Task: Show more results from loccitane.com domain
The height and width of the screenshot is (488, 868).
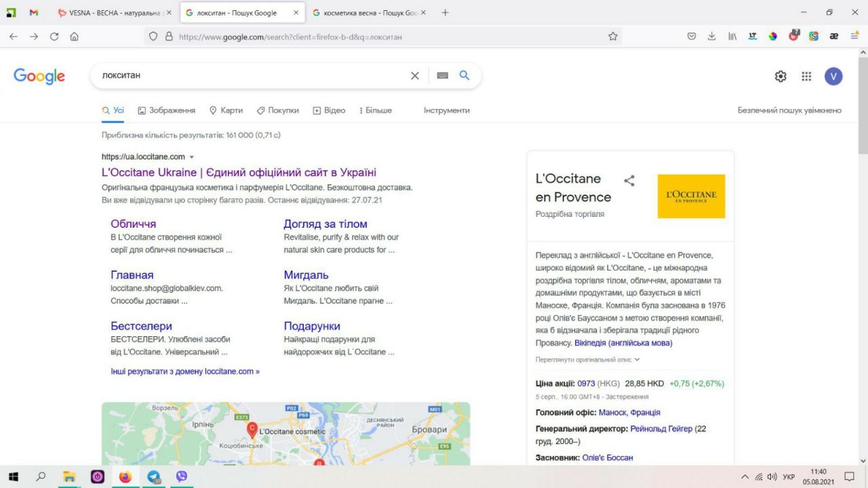Action: tap(185, 371)
